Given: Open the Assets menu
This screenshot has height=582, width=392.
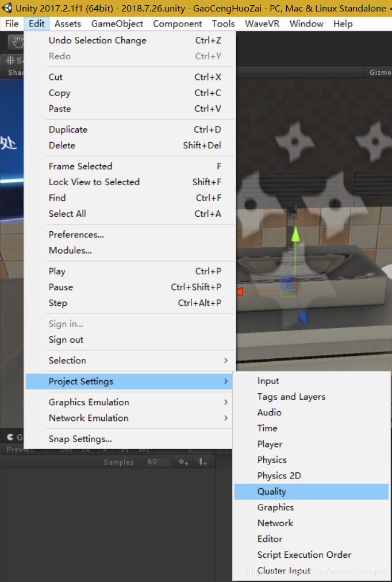Looking at the screenshot, I should coord(67,24).
